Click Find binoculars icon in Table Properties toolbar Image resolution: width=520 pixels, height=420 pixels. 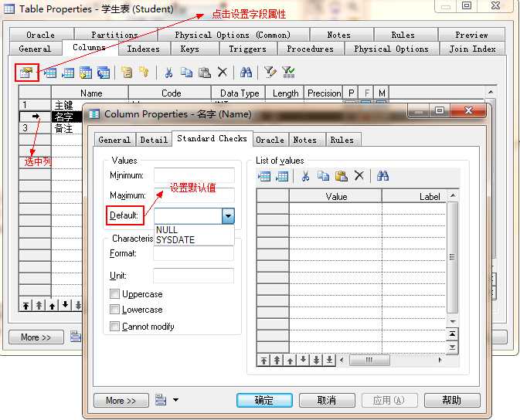[x=246, y=72]
